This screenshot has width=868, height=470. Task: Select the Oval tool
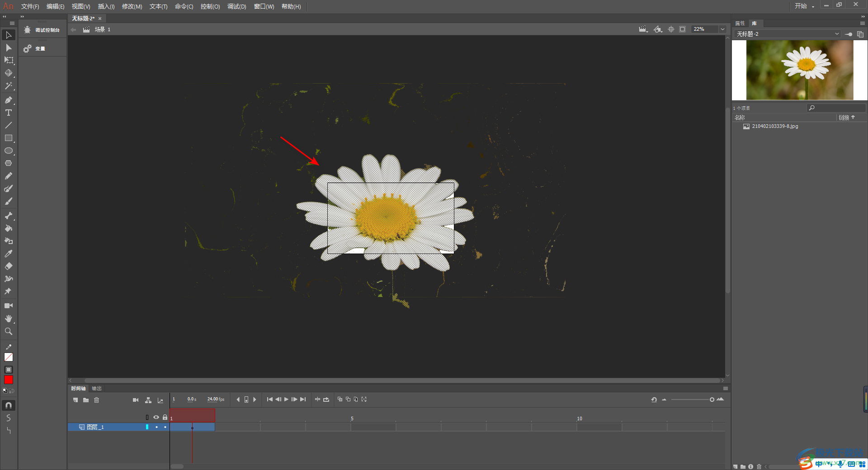click(9, 150)
